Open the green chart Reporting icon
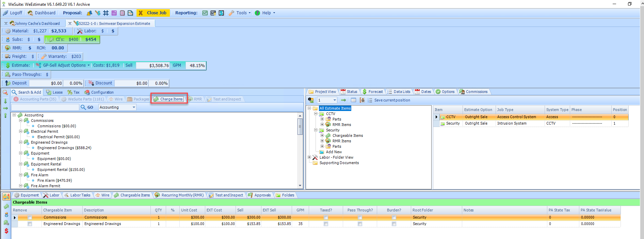644x239 pixels. tap(205, 13)
